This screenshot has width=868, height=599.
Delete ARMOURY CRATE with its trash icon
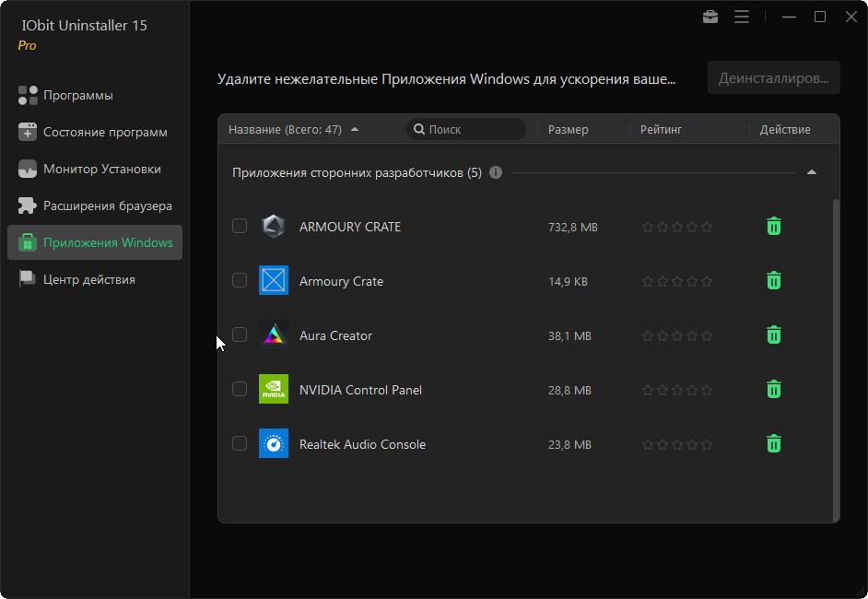click(x=774, y=227)
